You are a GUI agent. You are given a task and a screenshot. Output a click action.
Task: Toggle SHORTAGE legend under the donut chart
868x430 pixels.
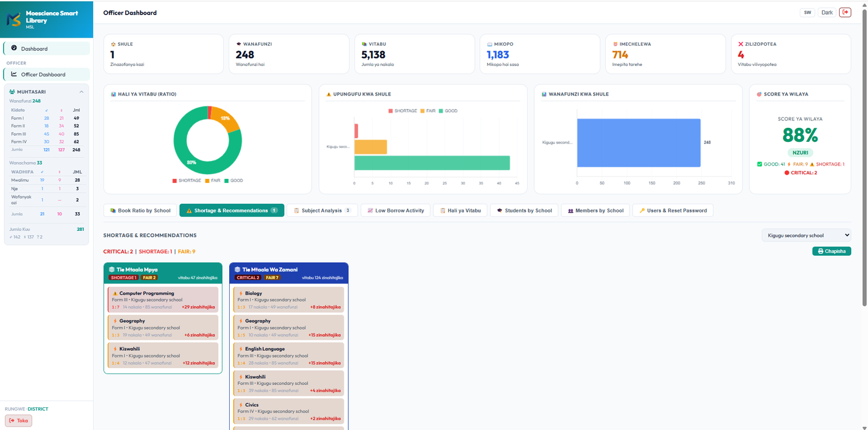187,181
